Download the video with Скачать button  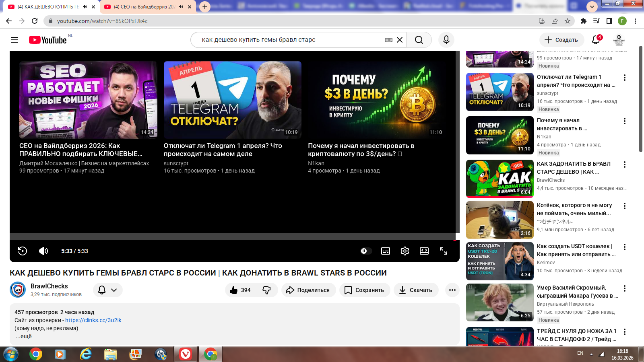coord(416,290)
